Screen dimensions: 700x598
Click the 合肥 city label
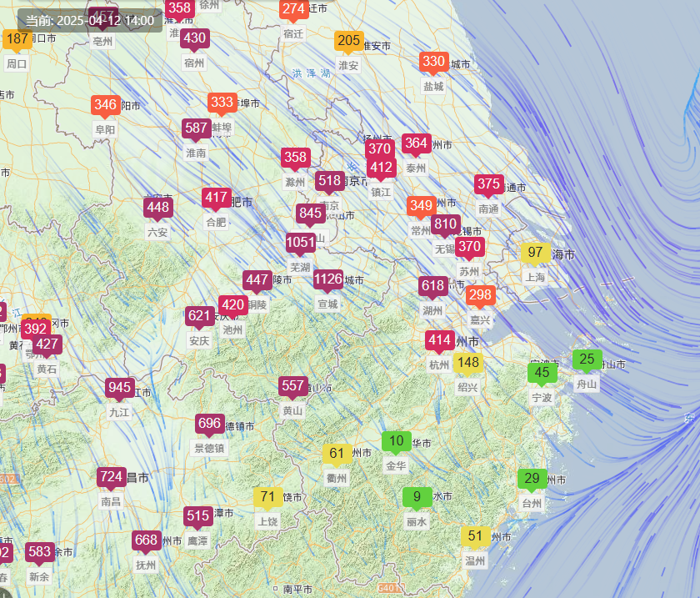coord(216,222)
